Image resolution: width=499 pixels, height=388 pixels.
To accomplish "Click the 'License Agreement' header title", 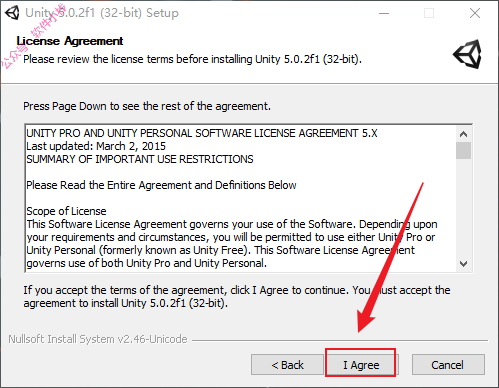I will pyautogui.click(x=70, y=41).
